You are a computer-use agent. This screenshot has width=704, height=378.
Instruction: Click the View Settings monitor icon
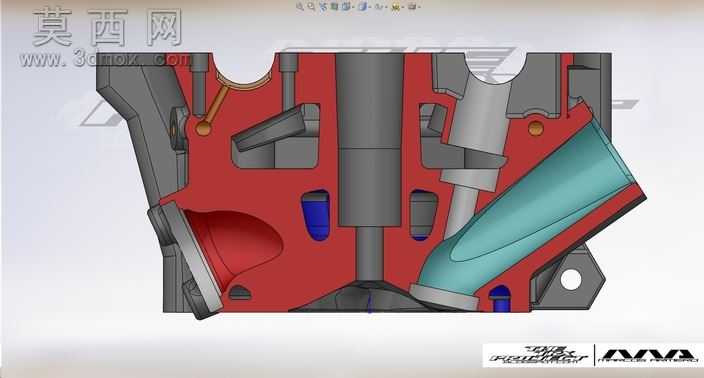[x=412, y=7]
